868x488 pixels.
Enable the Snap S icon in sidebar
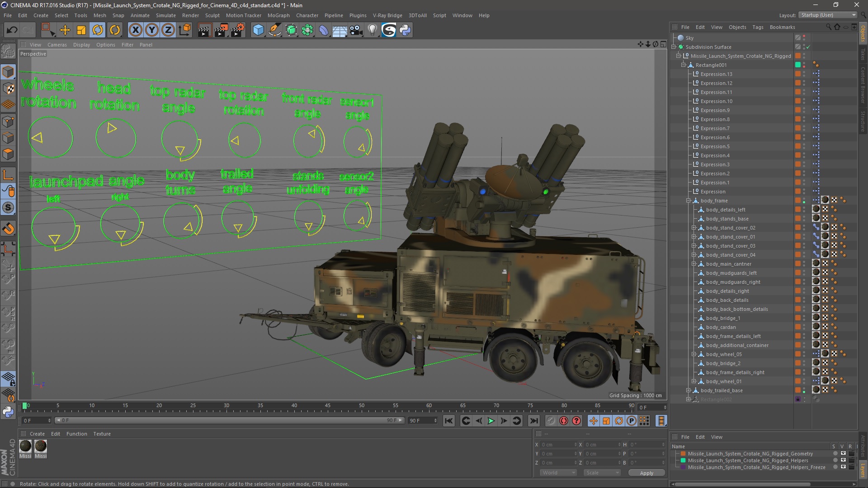(8, 208)
